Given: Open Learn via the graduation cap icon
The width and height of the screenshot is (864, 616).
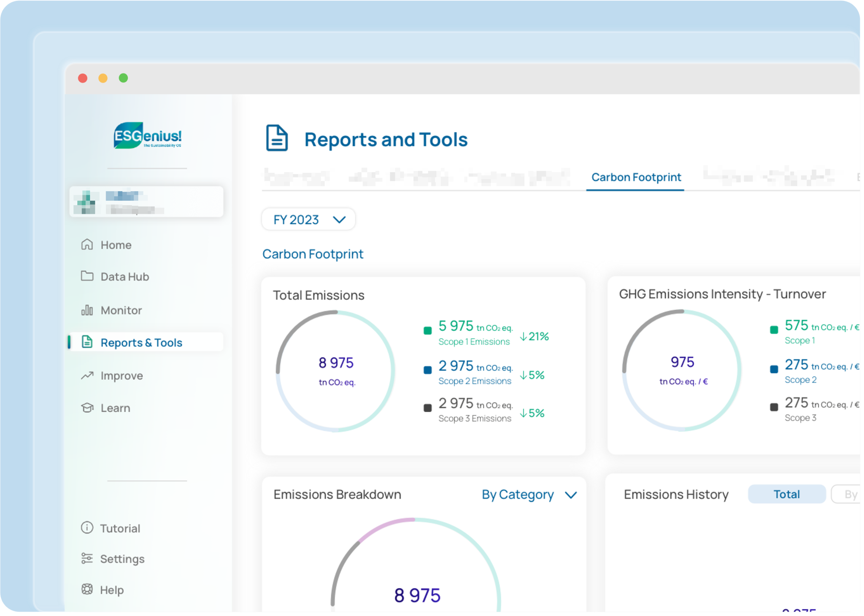Looking at the screenshot, I should (87, 408).
